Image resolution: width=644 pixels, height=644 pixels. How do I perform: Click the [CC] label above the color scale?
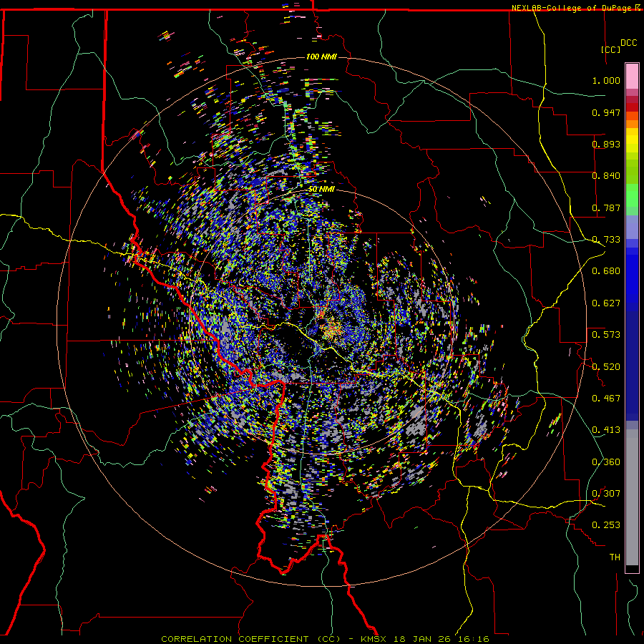click(x=610, y=49)
